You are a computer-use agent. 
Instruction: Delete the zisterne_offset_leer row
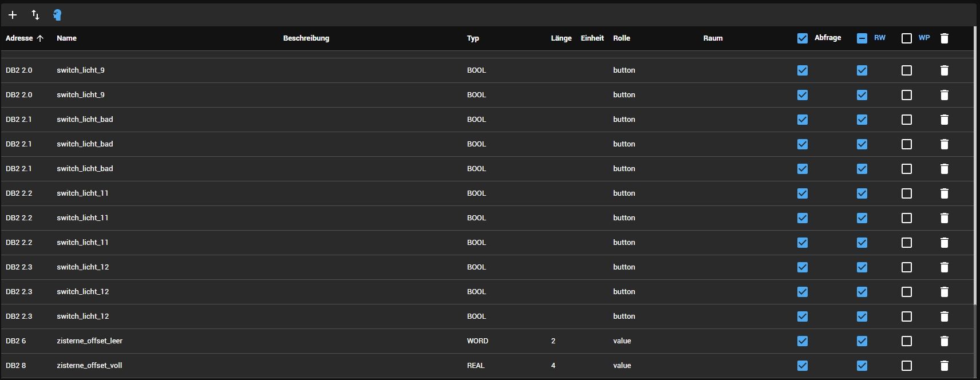point(945,341)
